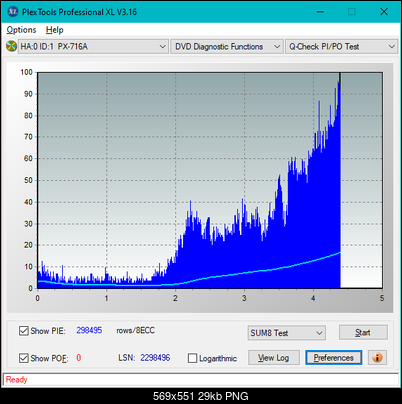
Task: Open the Help menu
Action: (55, 30)
